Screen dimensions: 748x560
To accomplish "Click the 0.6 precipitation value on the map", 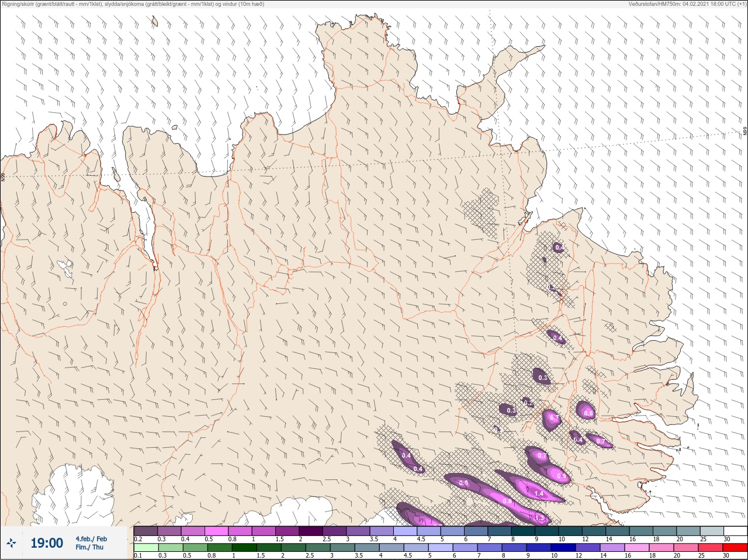I will [x=588, y=414].
